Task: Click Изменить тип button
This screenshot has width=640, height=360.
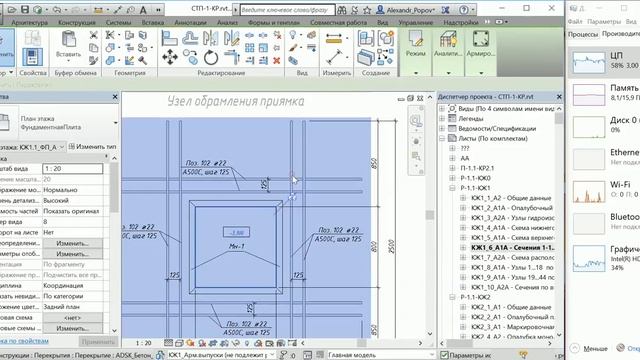Action: [93, 147]
